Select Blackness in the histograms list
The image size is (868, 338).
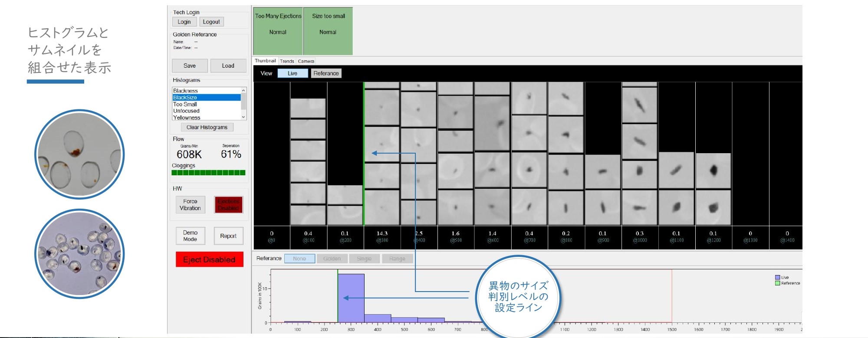pos(186,91)
